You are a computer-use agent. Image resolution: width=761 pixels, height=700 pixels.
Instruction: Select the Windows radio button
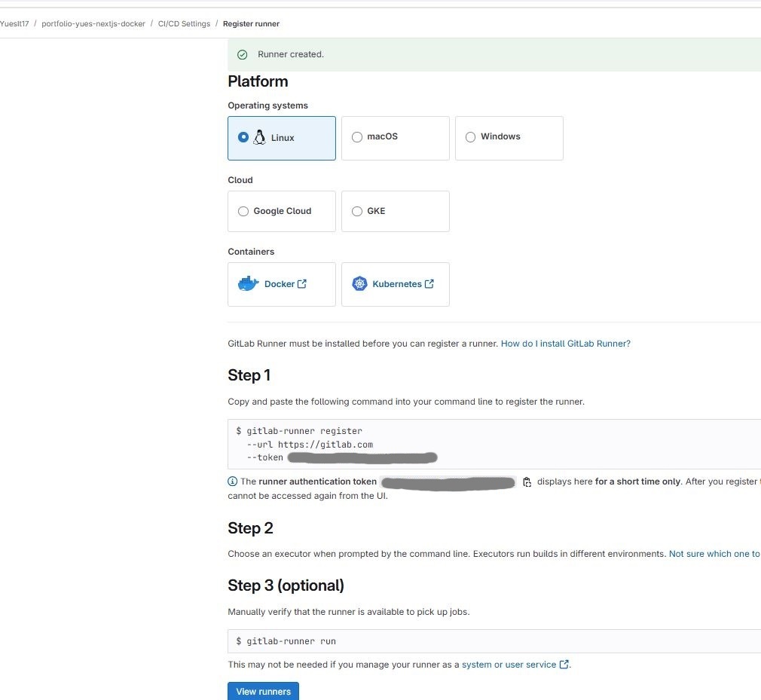[x=470, y=137]
